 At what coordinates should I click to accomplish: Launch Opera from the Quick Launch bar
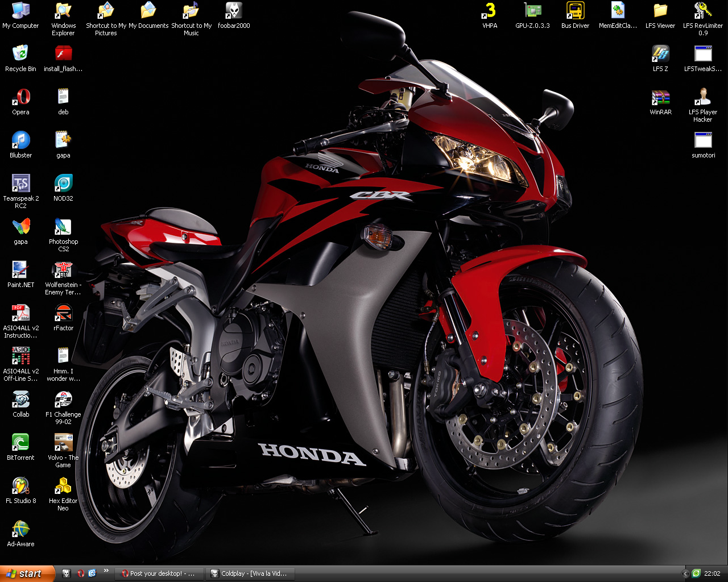pos(80,573)
